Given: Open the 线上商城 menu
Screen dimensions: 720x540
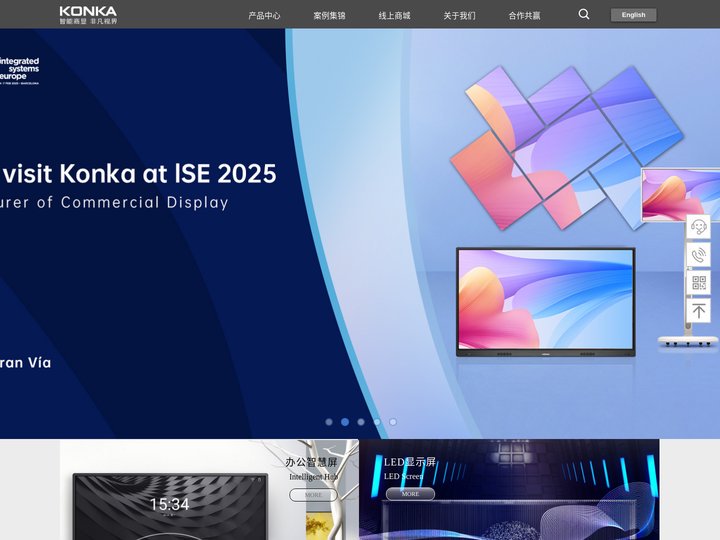Looking at the screenshot, I should [394, 16].
